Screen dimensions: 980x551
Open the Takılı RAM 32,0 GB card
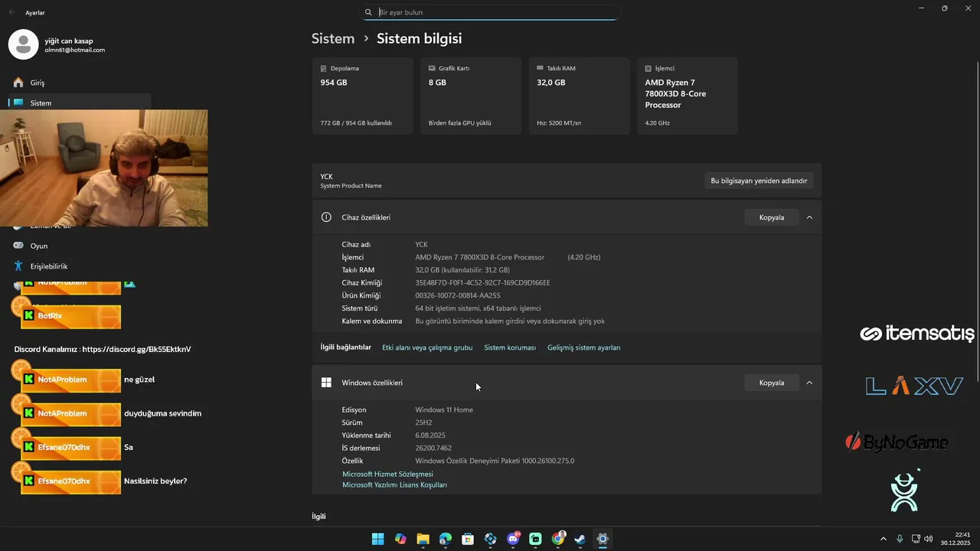click(579, 96)
